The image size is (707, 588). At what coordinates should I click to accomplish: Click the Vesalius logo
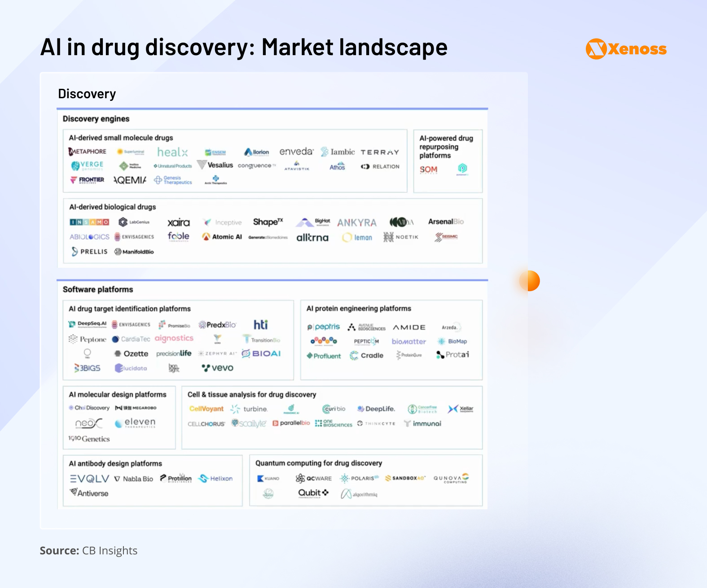pyautogui.click(x=215, y=165)
